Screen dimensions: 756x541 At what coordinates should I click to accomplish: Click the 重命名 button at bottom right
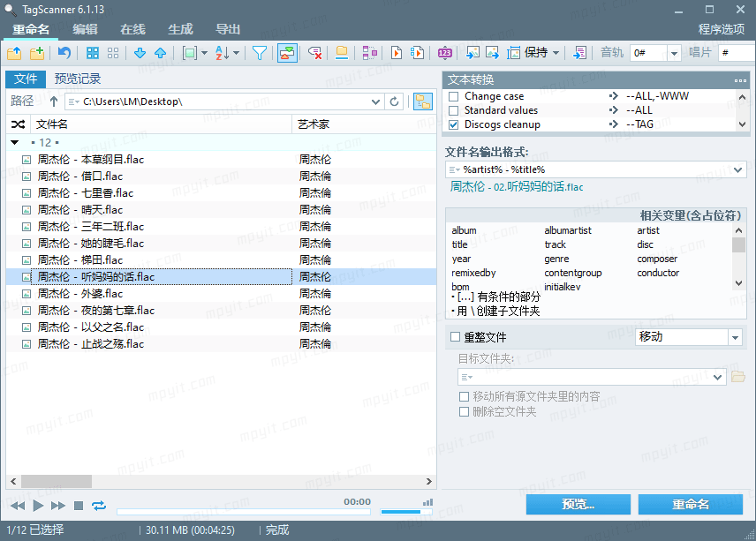pos(691,505)
